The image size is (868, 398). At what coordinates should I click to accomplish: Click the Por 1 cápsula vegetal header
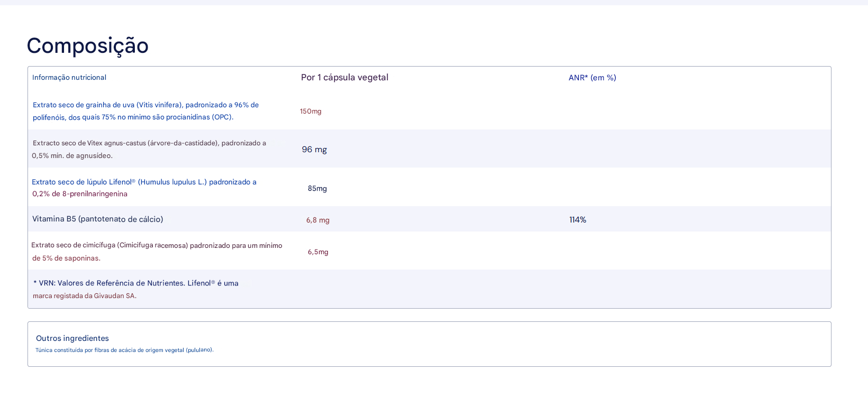[344, 78]
